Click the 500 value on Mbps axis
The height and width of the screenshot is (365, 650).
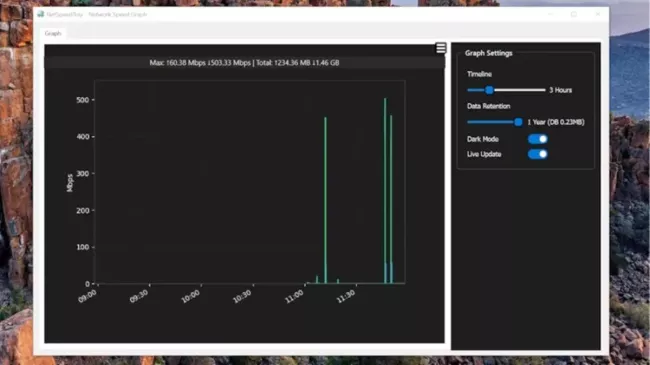(82, 100)
